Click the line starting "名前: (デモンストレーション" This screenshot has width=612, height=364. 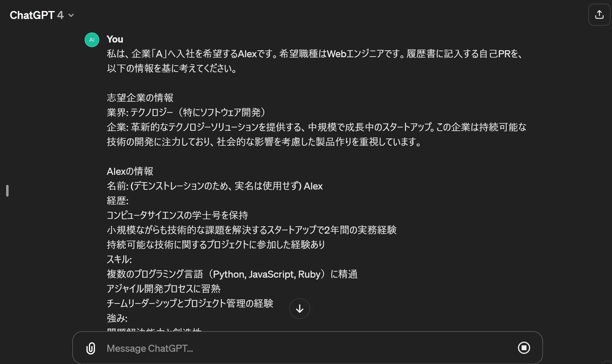click(x=215, y=186)
